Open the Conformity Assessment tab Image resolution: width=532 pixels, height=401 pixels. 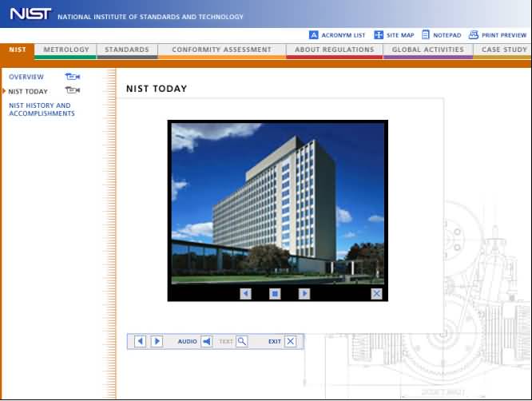(221, 50)
